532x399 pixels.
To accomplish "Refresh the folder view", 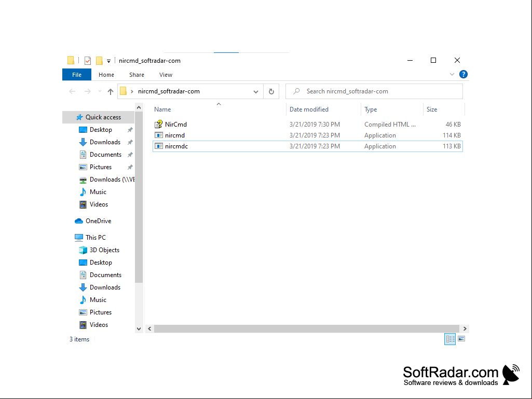I will [x=271, y=91].
